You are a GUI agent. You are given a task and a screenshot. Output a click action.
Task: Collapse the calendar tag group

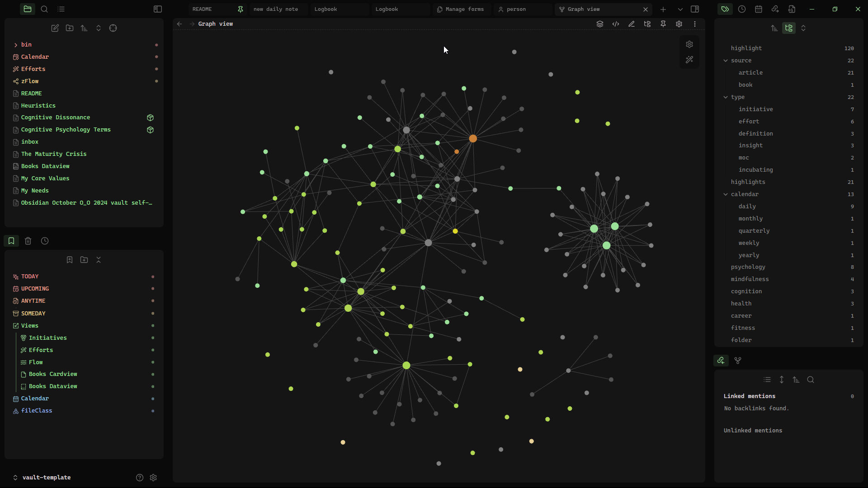click(x=726, y=194)
